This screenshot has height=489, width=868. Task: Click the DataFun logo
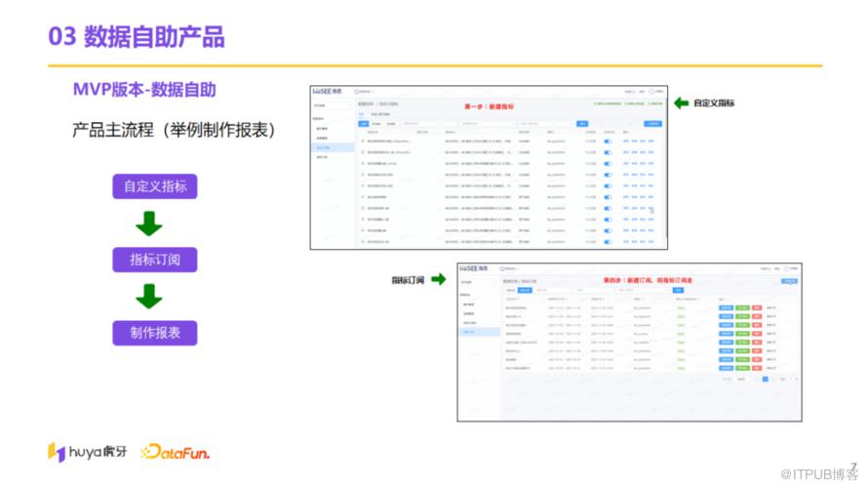(x=175, y=452)
